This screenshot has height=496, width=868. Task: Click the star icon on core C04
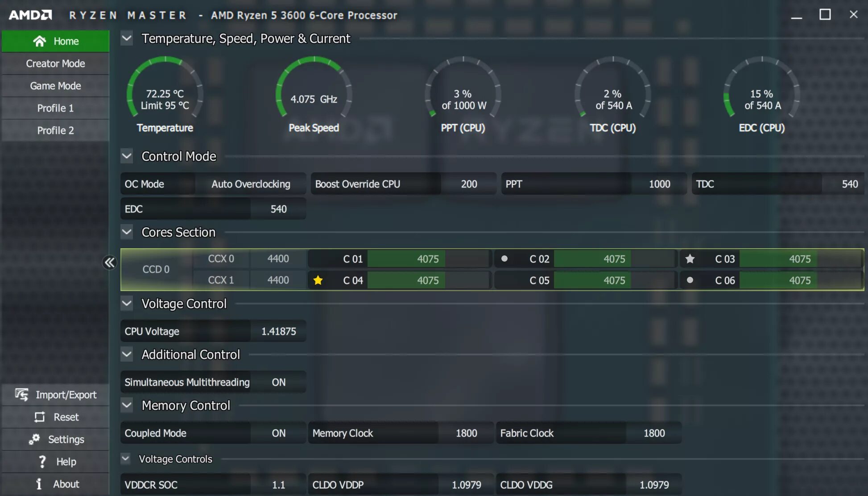(317, 280)
